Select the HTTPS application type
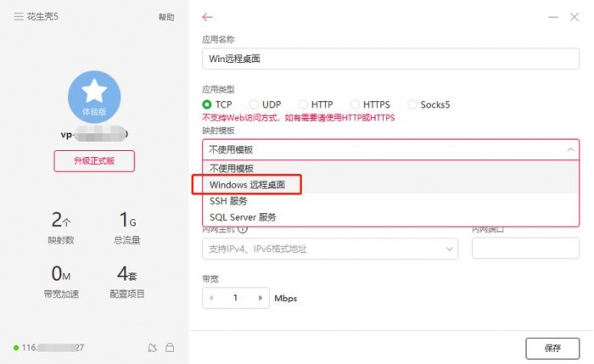Image resolution: width=594 pixels, height=364 pixels. click(x=370, y=104)
